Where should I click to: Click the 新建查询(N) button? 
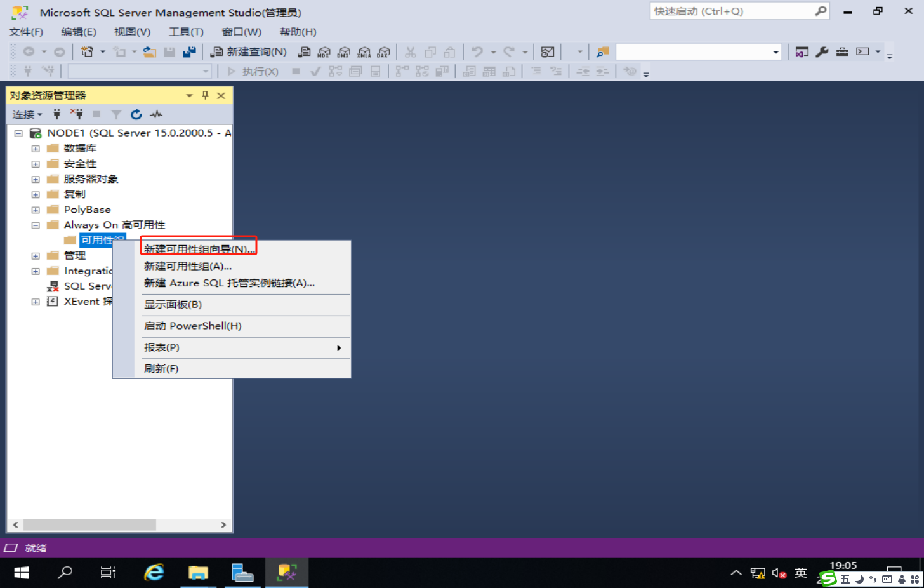coord(249,52)
